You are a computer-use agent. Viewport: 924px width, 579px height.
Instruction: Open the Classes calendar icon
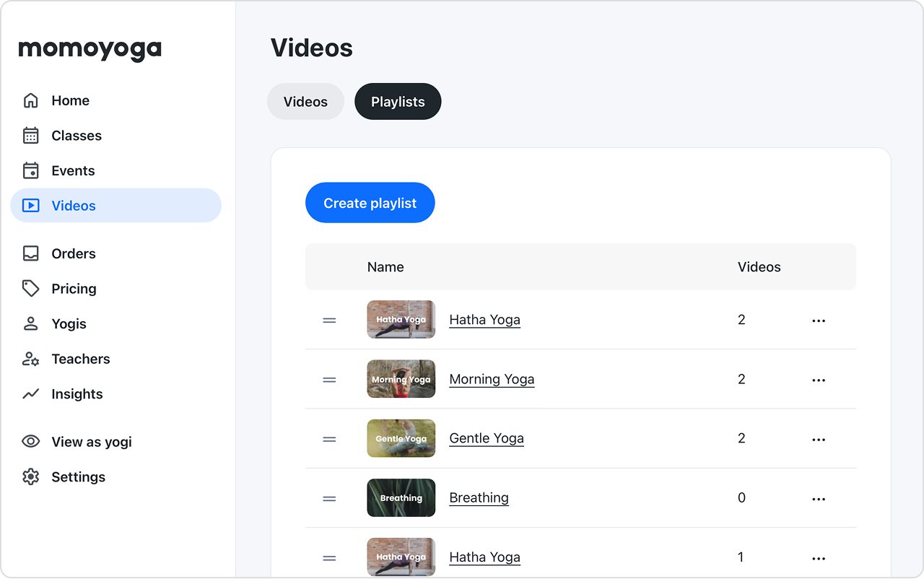coord(30,135)
